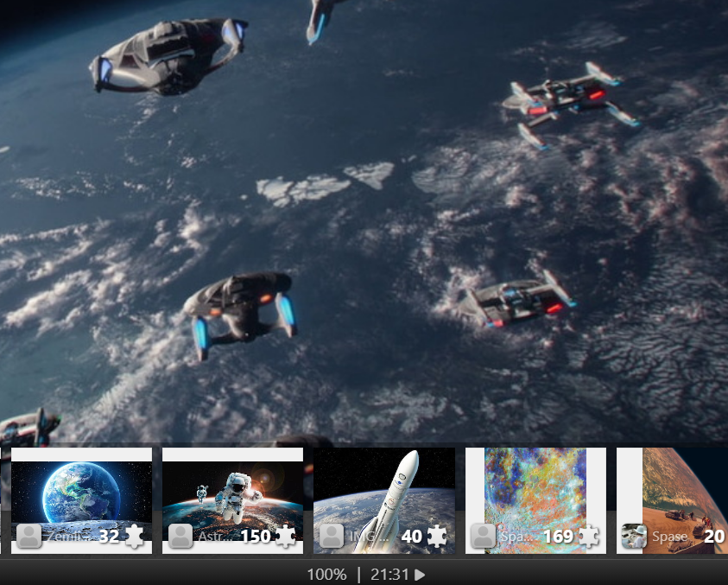Open the Earth puzzle thumbnail
This screenshot has height=585, width=728.
81,491
